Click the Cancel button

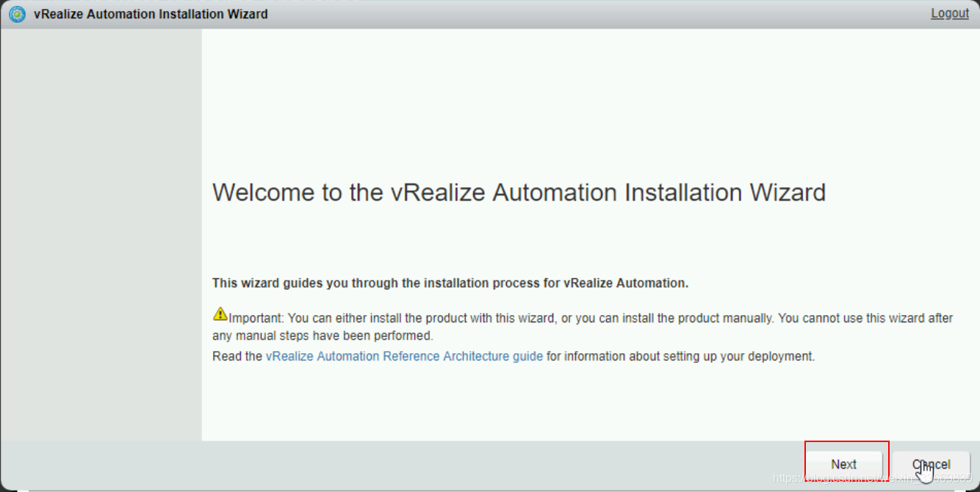(931, 464)
